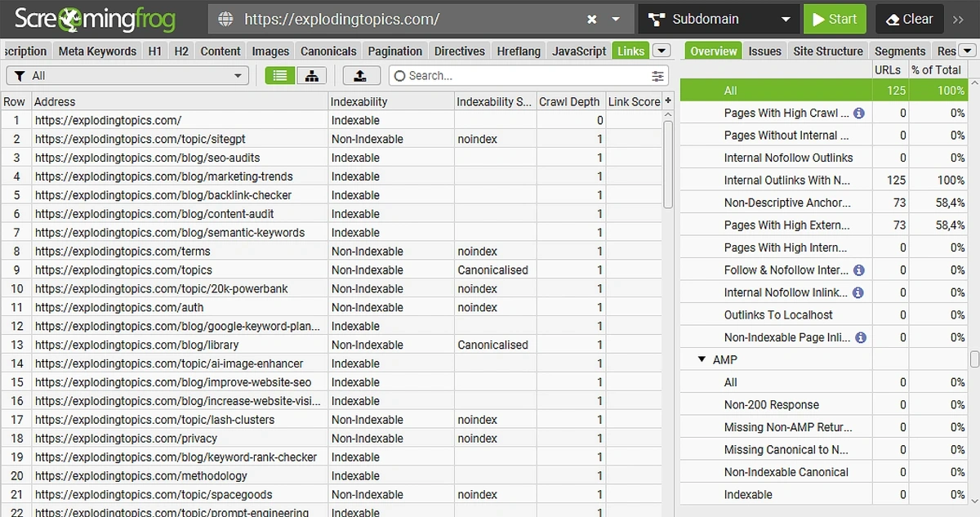Switch to the Content tab

coord(220,51)
